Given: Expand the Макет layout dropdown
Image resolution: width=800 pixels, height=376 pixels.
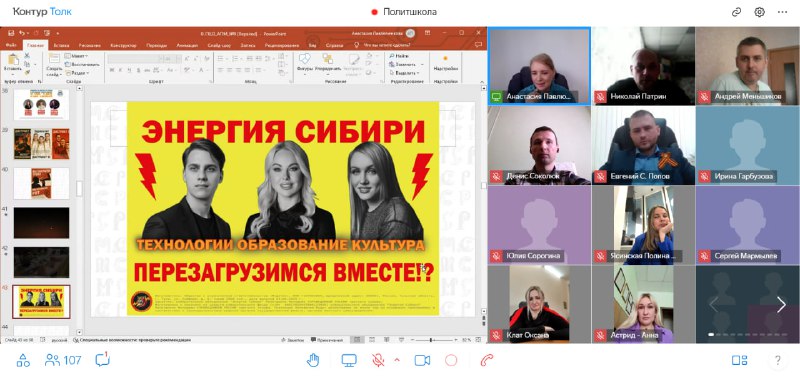Looking at the screenshot, I should [x=77, y=56].
